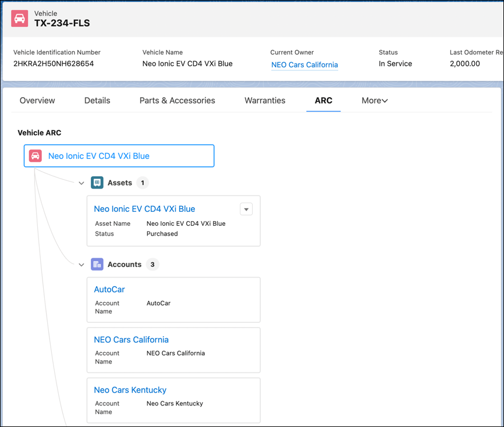This screenshot has height=427, width=504.
Task: Click the ARC tab
Action: 324,100
